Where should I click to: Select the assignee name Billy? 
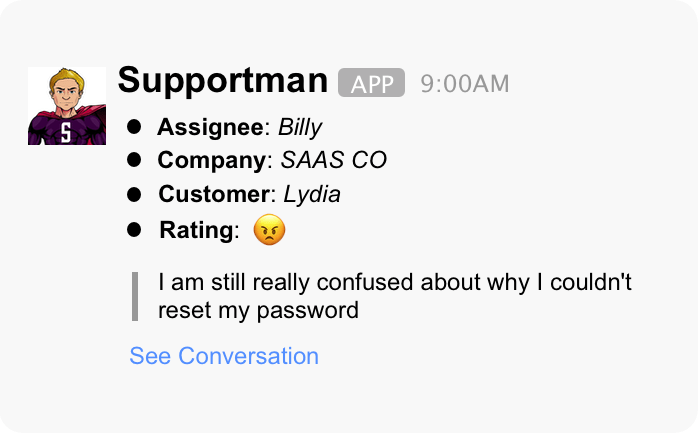[300, 127]
